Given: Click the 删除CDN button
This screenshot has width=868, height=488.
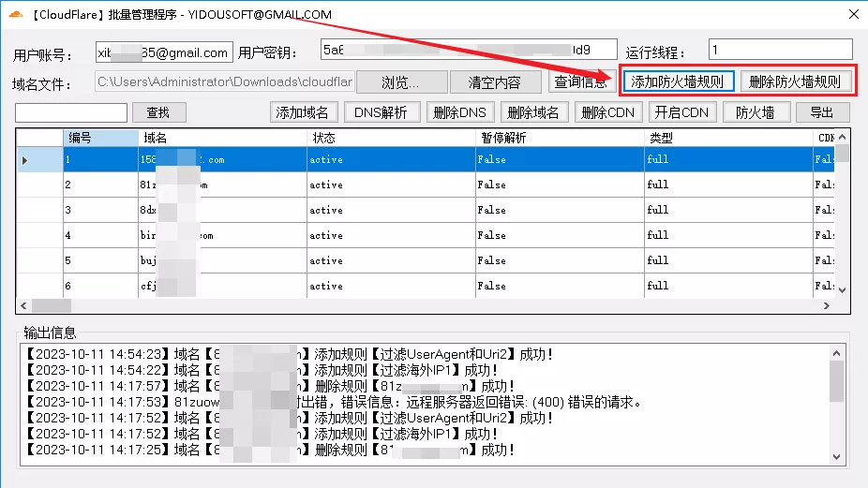Looking at the screenshot, I should click(607, 112).
